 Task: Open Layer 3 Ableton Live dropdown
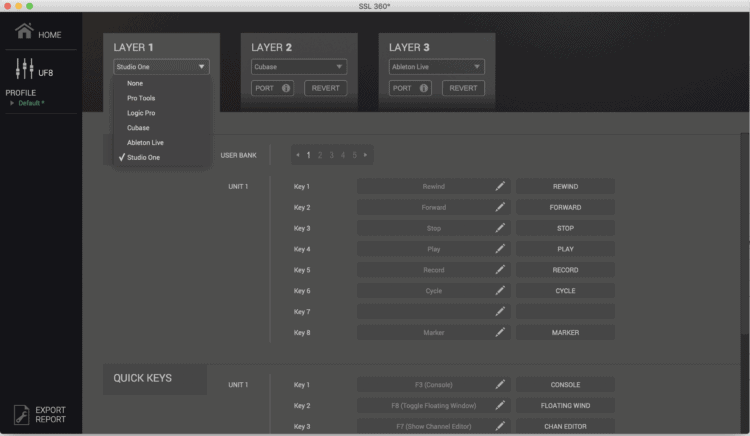coord(437,66)
